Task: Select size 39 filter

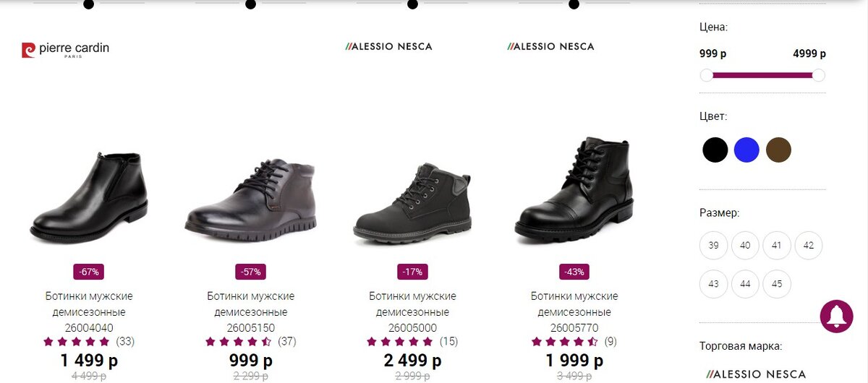Action: (x=714, y=245)
